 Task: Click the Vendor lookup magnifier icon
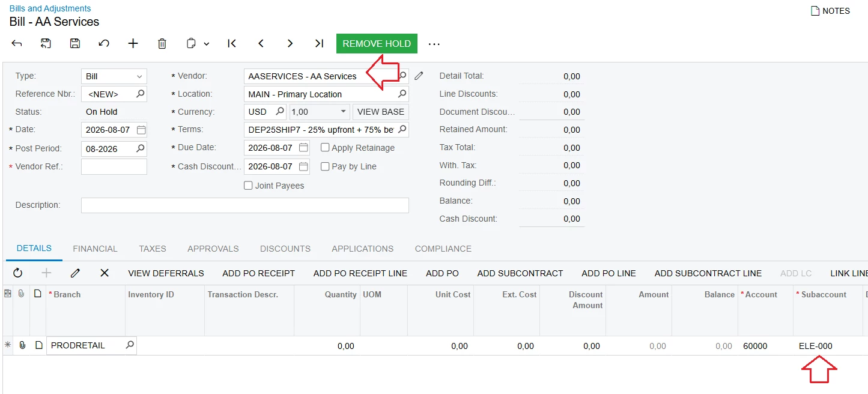coord(402,76)
